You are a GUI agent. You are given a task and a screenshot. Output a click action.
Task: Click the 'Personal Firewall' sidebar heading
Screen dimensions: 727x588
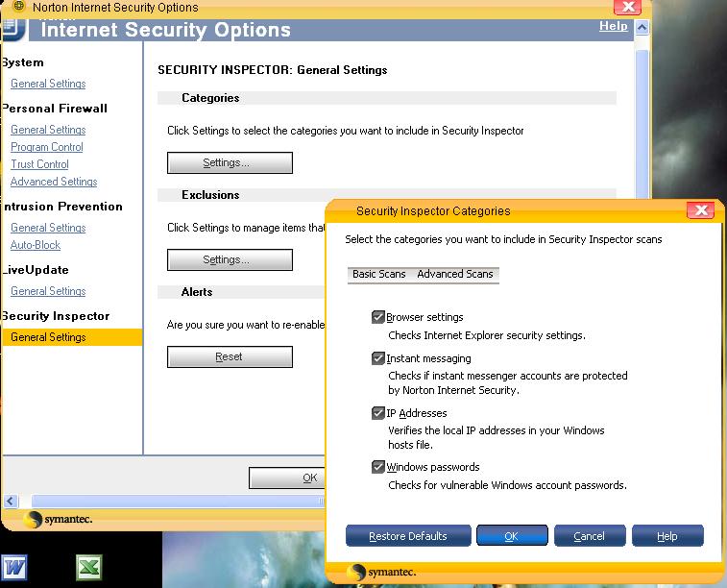54,109
